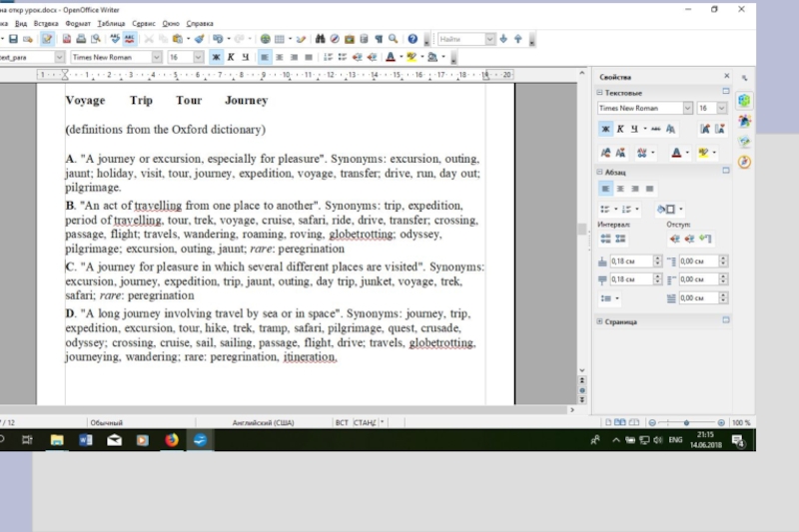
Task: Open the Navigator compass icon in sidebar
Action: click(744, 163)
